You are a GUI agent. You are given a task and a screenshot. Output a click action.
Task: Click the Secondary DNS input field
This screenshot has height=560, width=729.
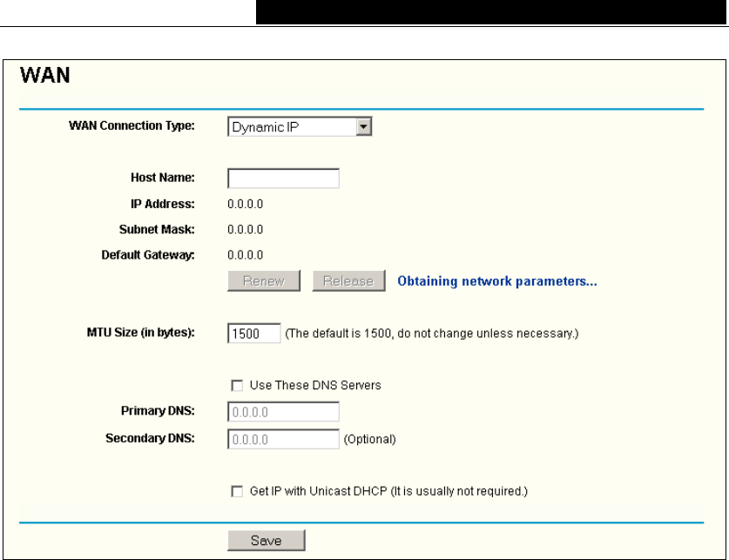(283, 439)
